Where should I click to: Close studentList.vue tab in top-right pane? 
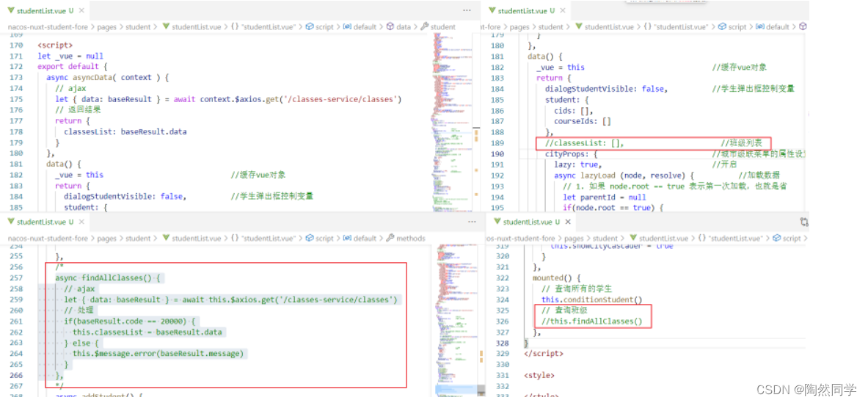(x=562, y=10)
